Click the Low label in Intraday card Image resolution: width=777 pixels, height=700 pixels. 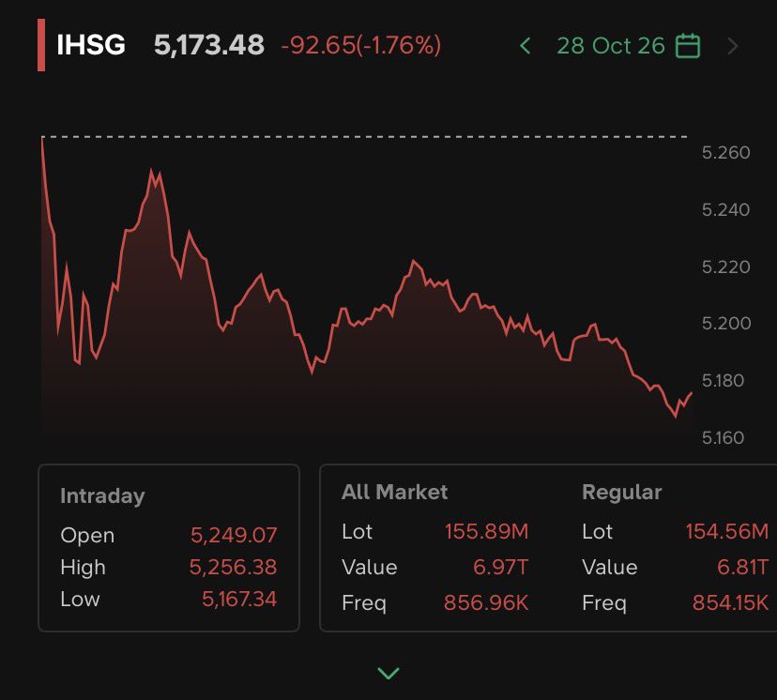coord(80,600)
